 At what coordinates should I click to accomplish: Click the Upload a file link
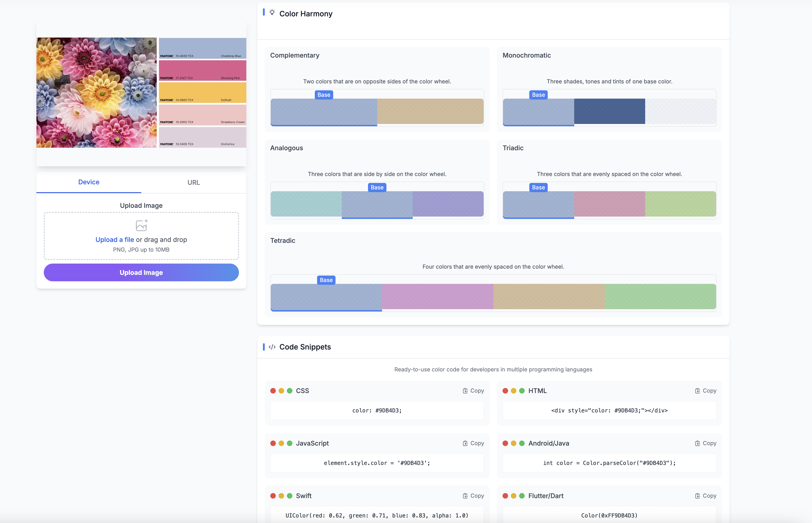pyautogui.click(x=115, y=239)
